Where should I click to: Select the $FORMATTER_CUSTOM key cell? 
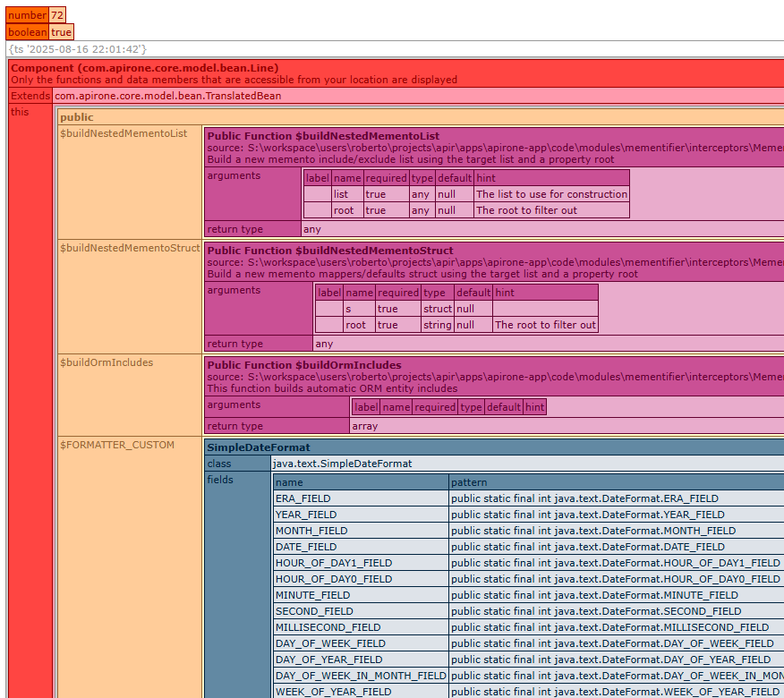[116, 445]
